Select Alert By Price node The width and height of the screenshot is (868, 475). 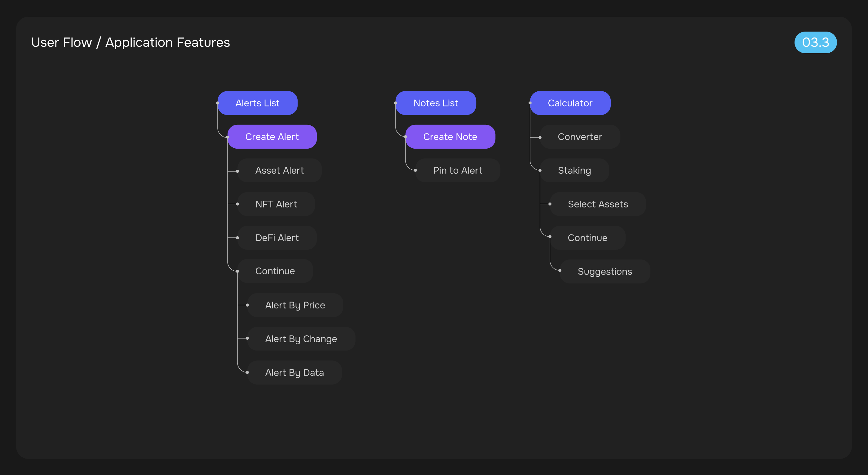tap(295, 305)
